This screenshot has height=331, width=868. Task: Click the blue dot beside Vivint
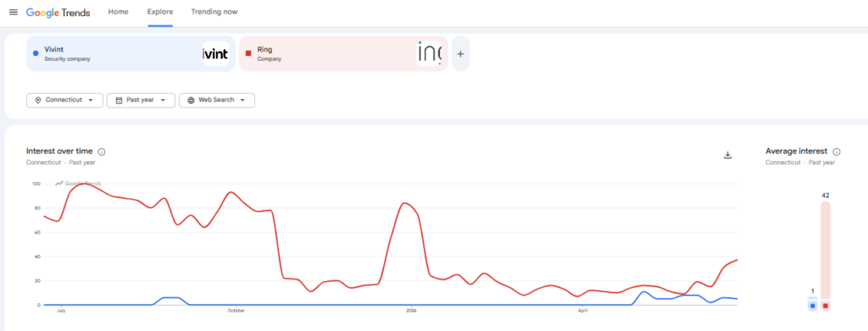pos(36,53)
